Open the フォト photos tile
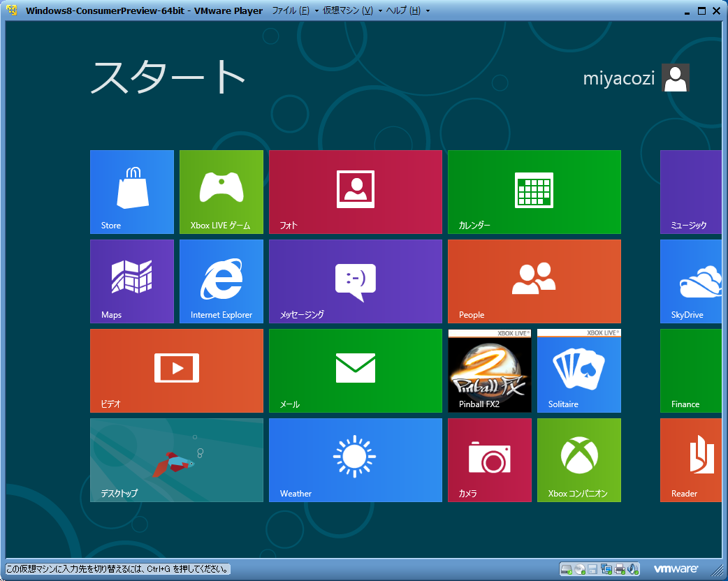The width and height of the screenshot is (728, 581). (356, 191)
